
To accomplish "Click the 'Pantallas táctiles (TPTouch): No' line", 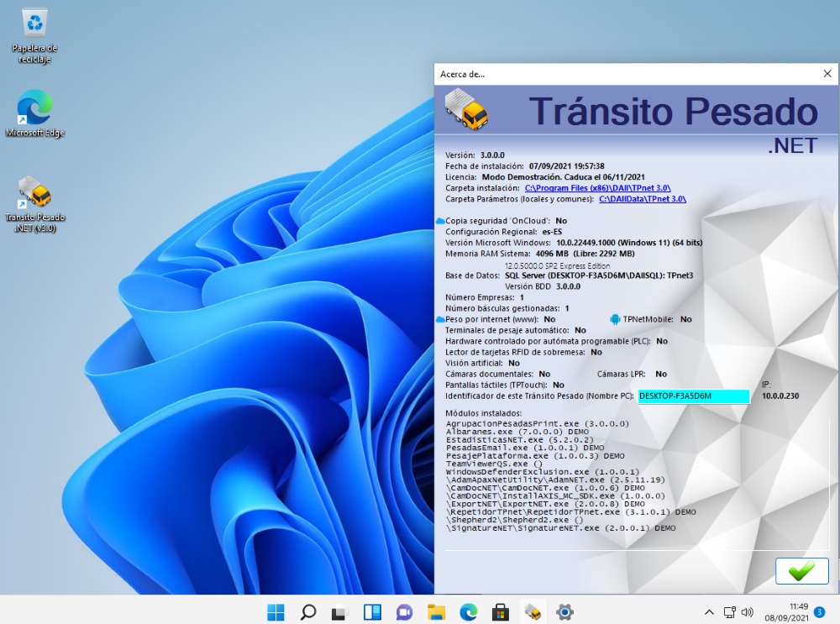I will (x=505, y=385).
